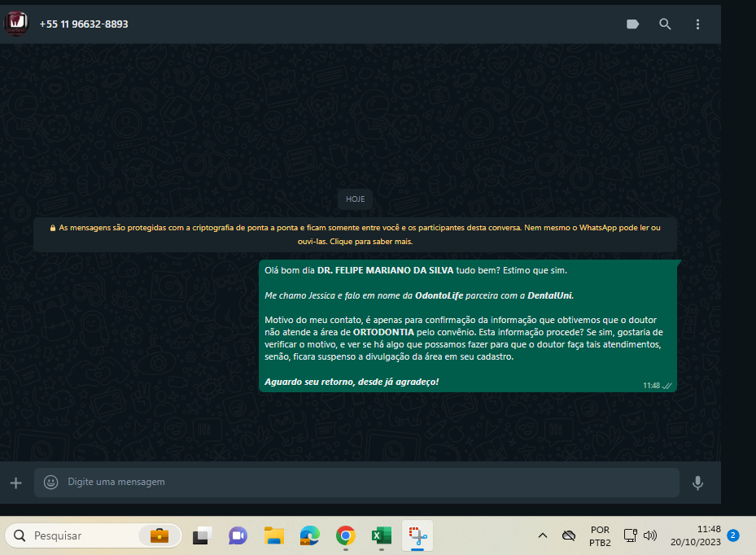The height and width of the screenshot is (555, 756).
Task: Click the Pesquisar taskbar search box
Action: pyautogui.click(x=93, y=535)
